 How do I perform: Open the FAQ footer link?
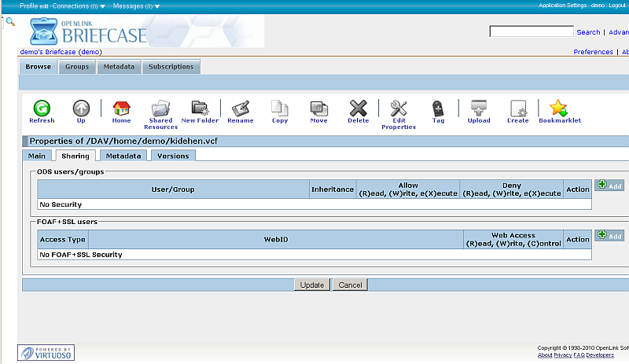[579, 355]
